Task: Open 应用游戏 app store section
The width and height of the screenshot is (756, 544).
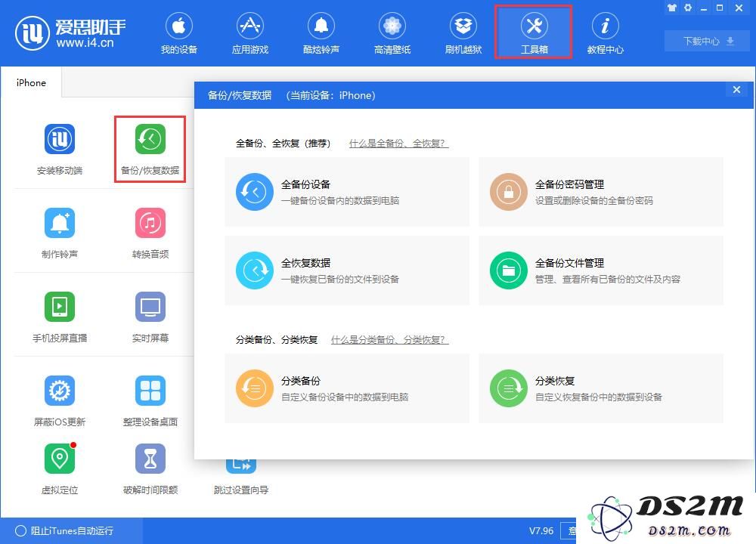Action: [x=249, y=33]
